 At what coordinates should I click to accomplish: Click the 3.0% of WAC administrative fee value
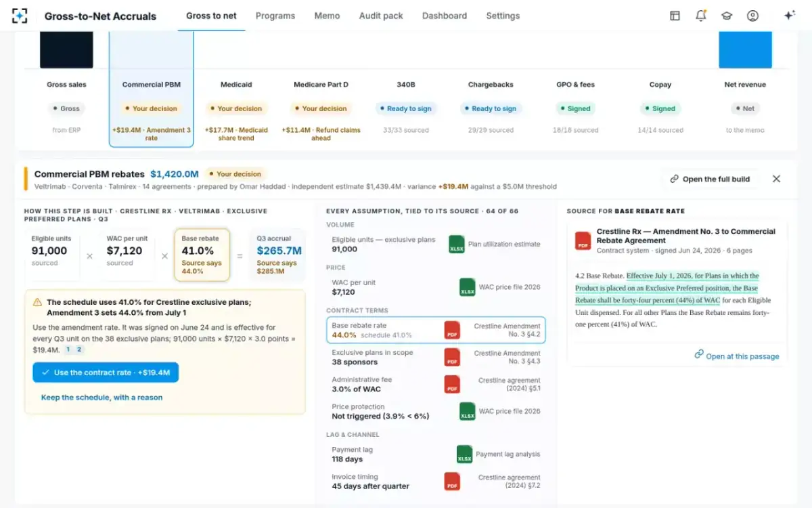[356, 389]
